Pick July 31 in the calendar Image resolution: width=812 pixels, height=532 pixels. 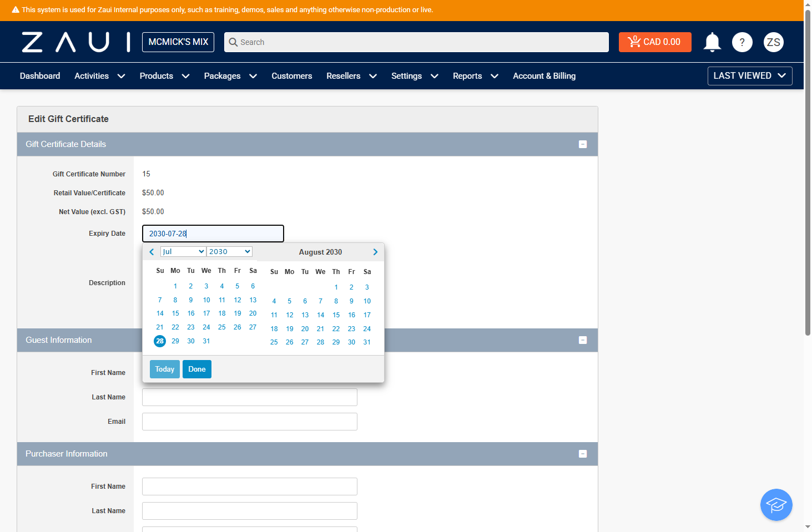click(206, 341)
